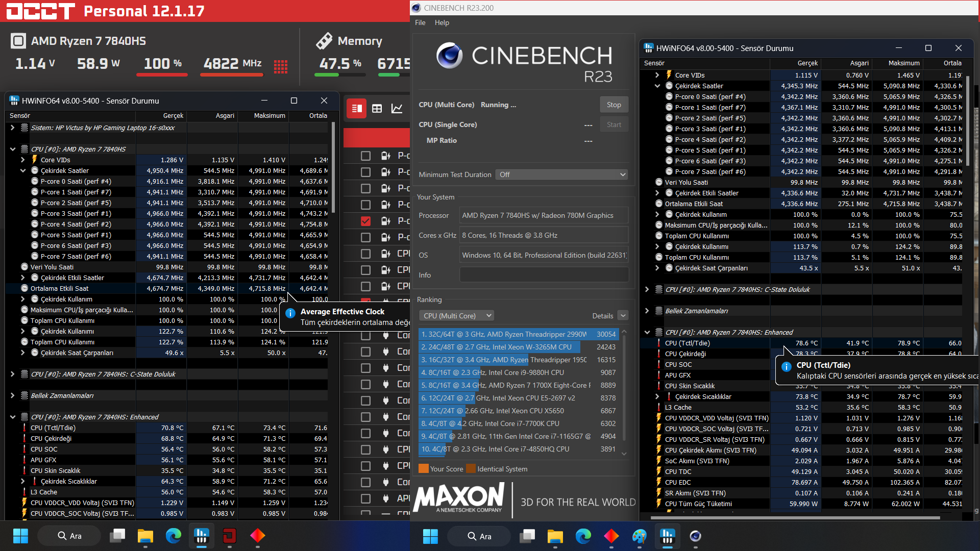Collapse the Enhanced CPU group in right HWiNFO
Screen dimensions: 980x551
click(x=647, y=332)
